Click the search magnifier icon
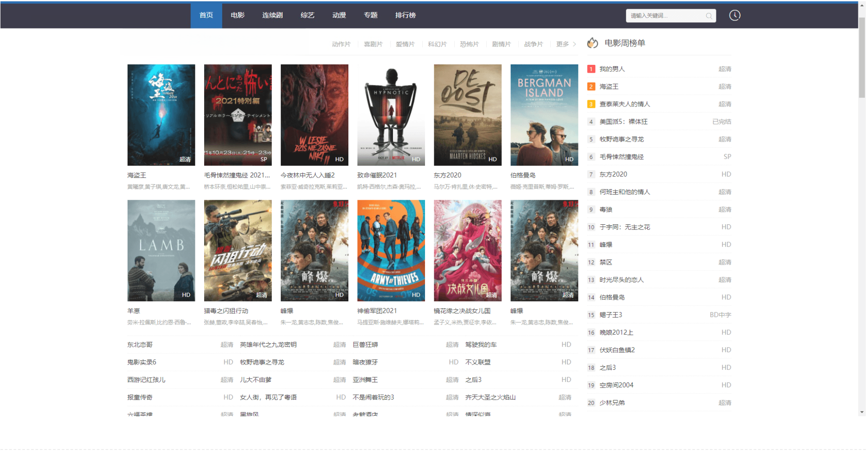Viewport: 868px width, 453px height. [709, 16]
